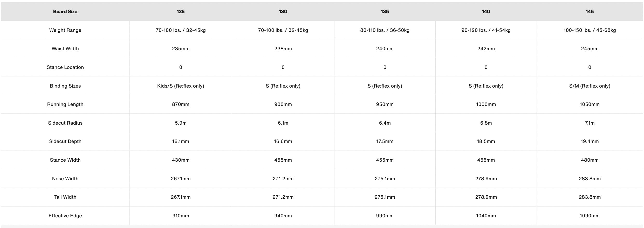Click the 7.1m sidecut radius value
The width and height of the screenshot is (644, 228).
pos(590,123)
